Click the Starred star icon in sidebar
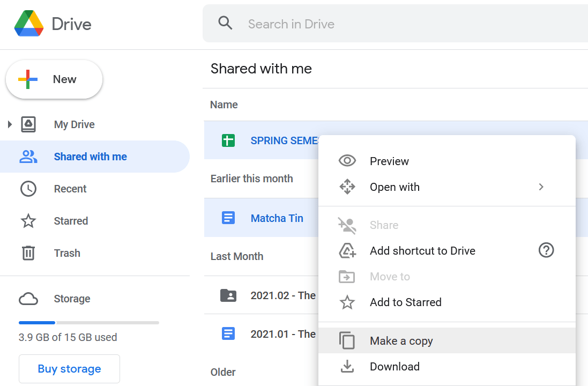Screen dimensions: 588x386 [28, 221]
